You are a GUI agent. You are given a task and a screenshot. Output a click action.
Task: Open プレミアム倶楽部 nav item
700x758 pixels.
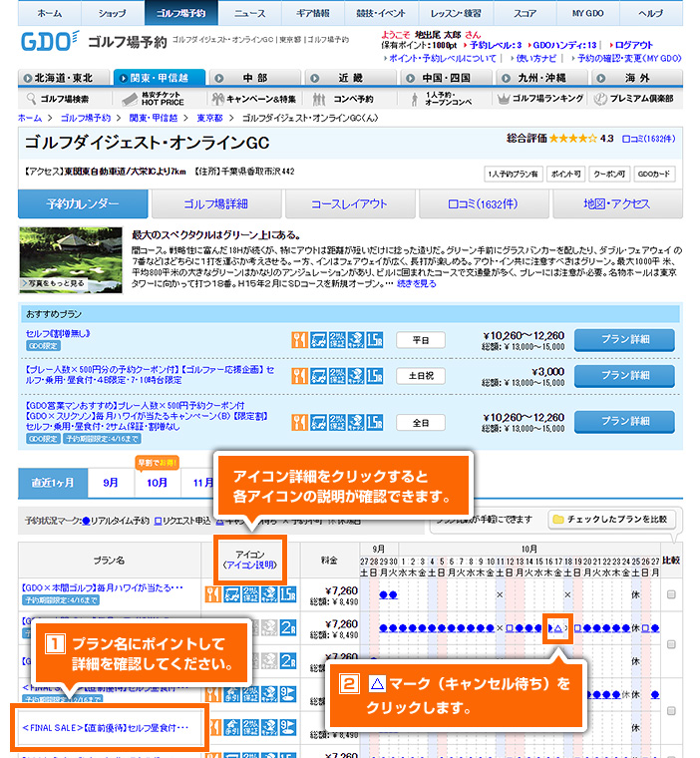pos(633,99)
